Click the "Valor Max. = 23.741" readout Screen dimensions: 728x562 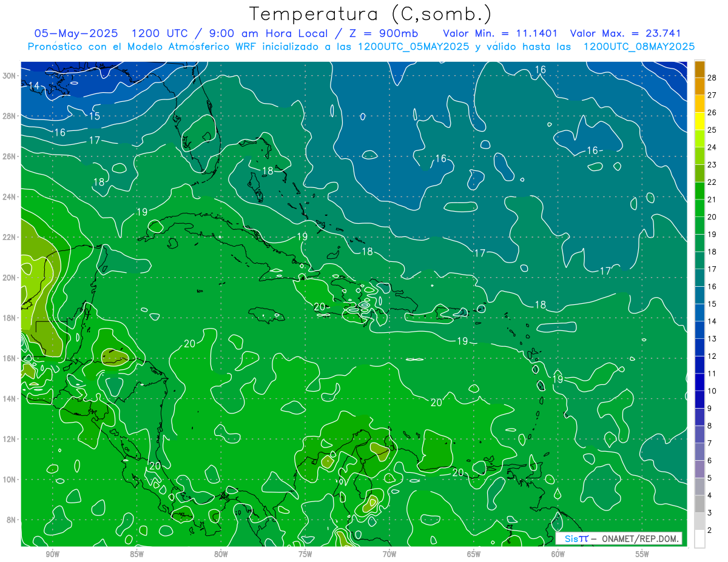(625, 33)
